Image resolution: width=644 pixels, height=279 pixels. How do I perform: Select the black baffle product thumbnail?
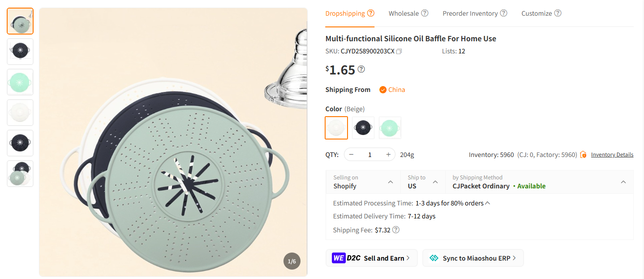(x=20, y=51)
